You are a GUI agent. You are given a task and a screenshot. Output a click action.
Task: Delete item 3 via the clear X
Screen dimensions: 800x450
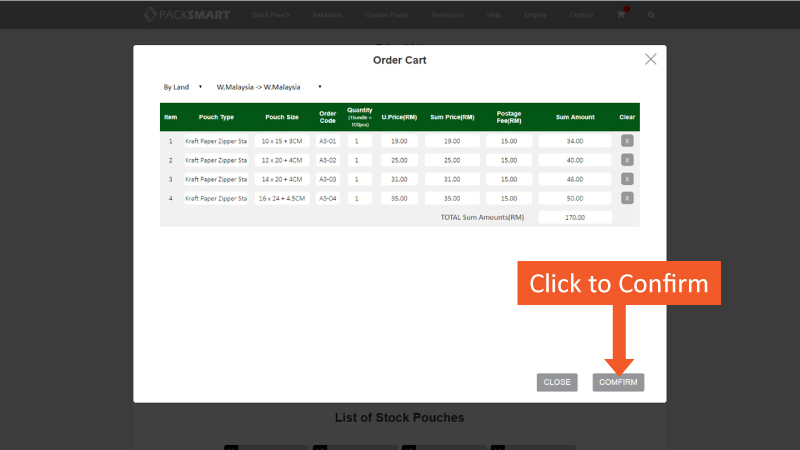point(627,179)
